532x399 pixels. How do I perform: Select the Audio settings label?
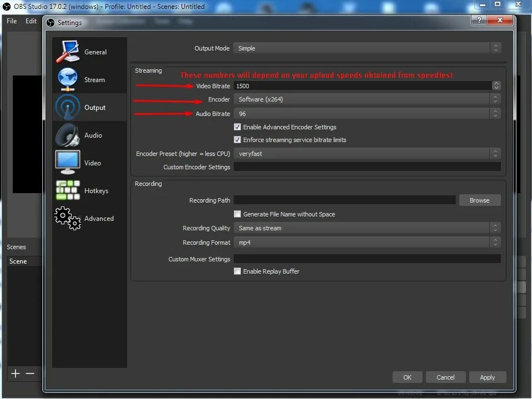pos(93,135)
